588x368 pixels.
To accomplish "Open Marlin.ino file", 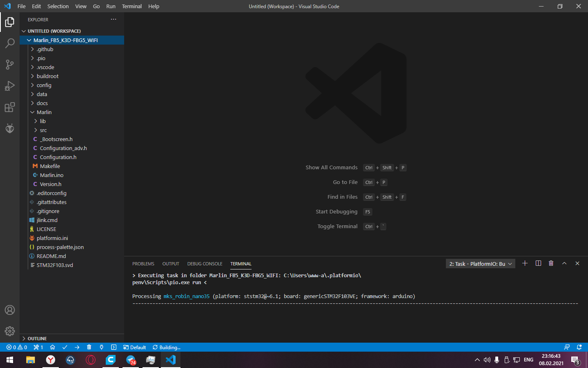I will (x=72, y=175).
